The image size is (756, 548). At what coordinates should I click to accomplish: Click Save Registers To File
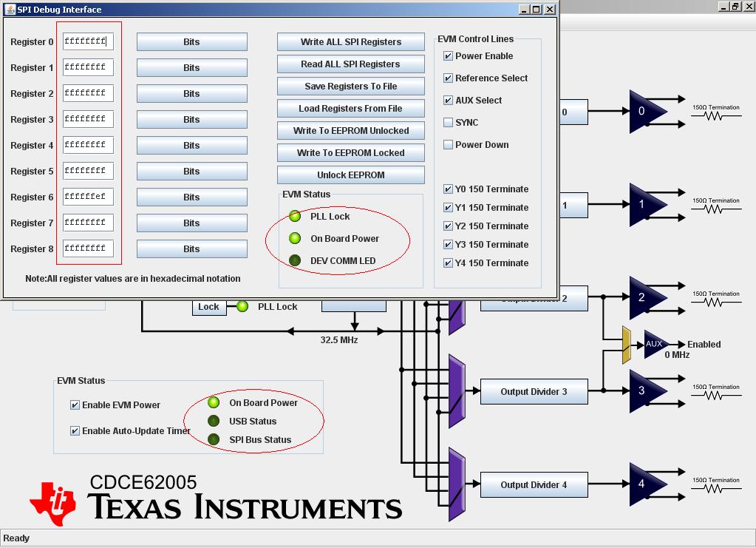[351, 87]
